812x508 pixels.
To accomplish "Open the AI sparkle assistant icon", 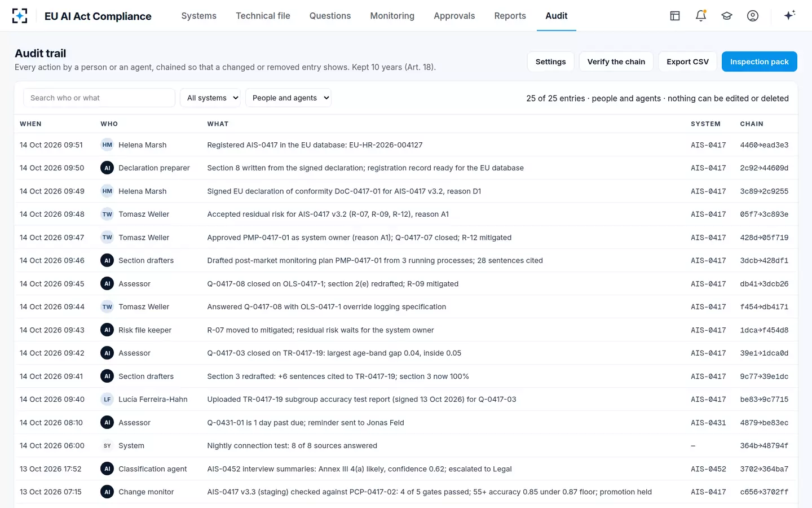I will coord(789,15).
